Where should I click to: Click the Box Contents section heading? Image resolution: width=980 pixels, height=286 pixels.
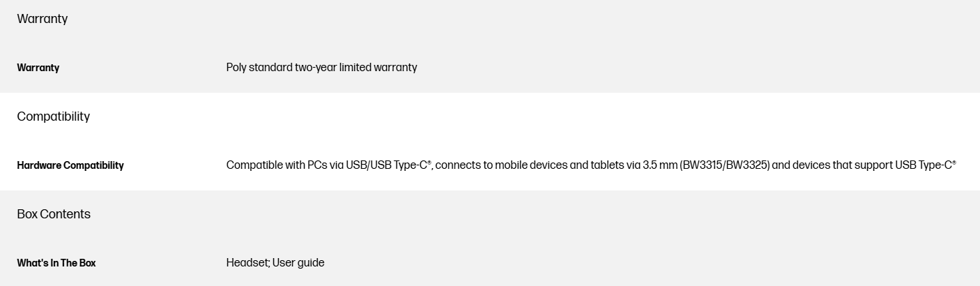[54, 214]
